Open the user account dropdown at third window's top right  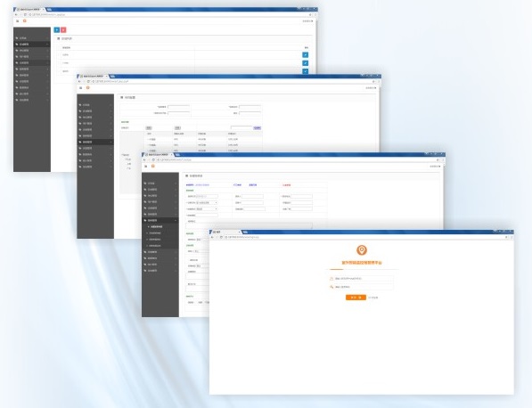(x=435, y=167)
